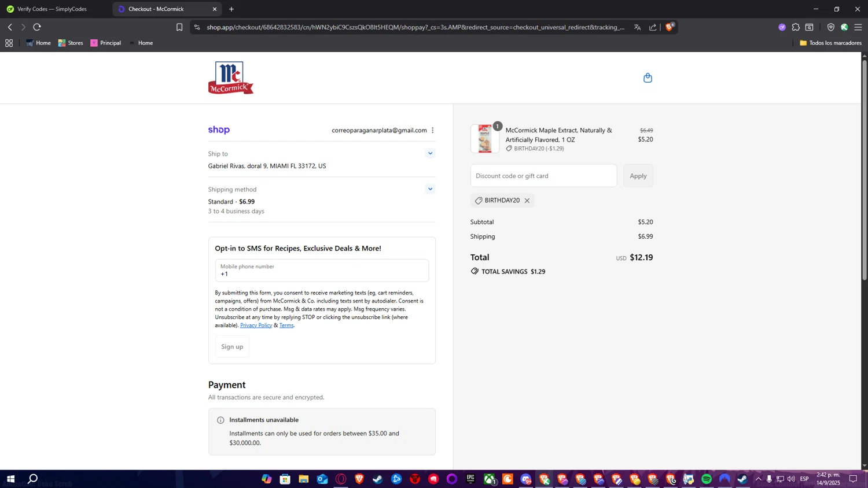The width and height of the screenshot is (868, 488).
Task: Close the Checkout - McCormick tab
Action: click(215, 9)
